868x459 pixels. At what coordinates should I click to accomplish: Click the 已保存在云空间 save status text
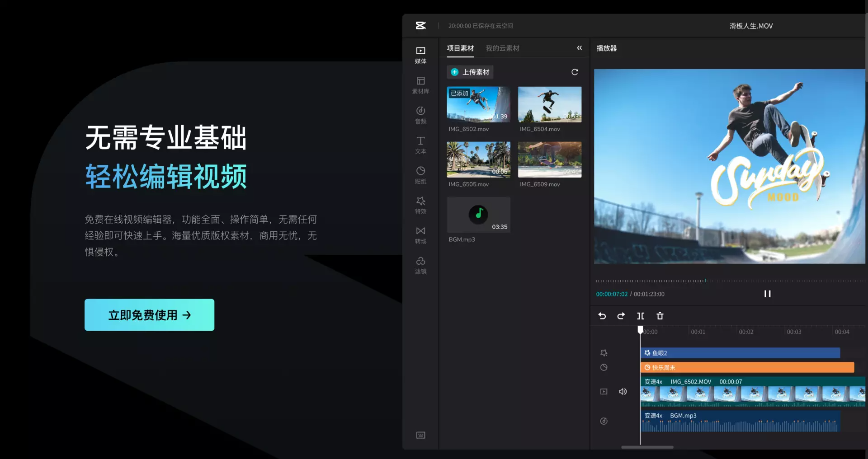493,26
